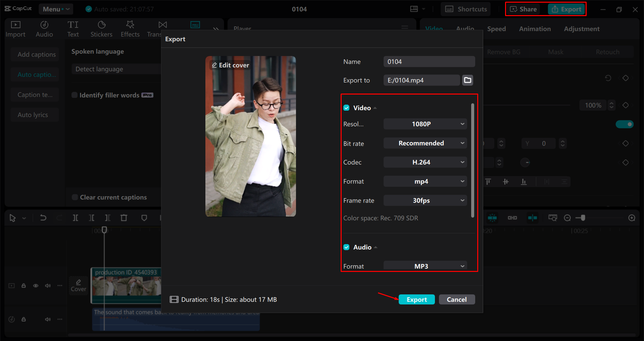Screen dimensions: 644x341
Task: Open the Shortcuts panel
Action: (x=465, y=9)
